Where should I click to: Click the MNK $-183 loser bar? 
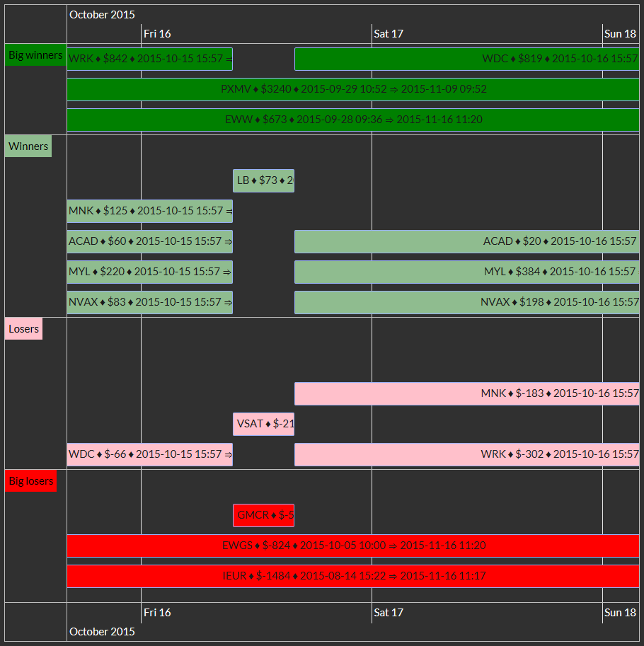pyautogui.click(x=467, y=393)
